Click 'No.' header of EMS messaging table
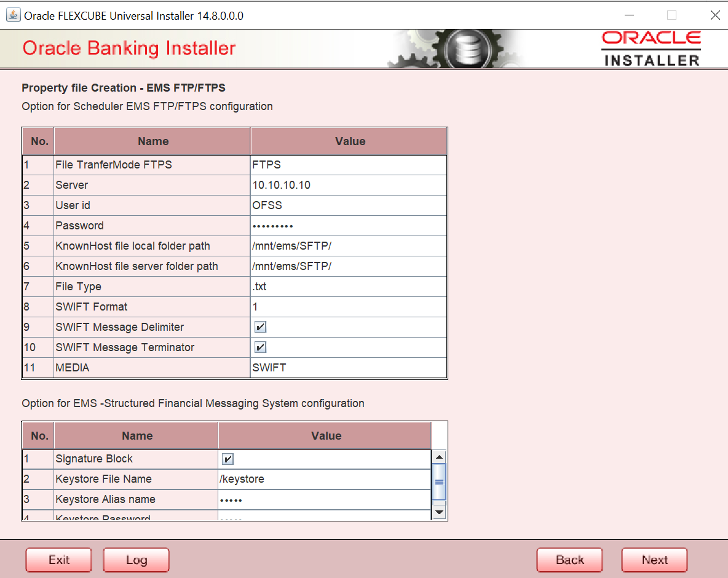 pos(39,436)
